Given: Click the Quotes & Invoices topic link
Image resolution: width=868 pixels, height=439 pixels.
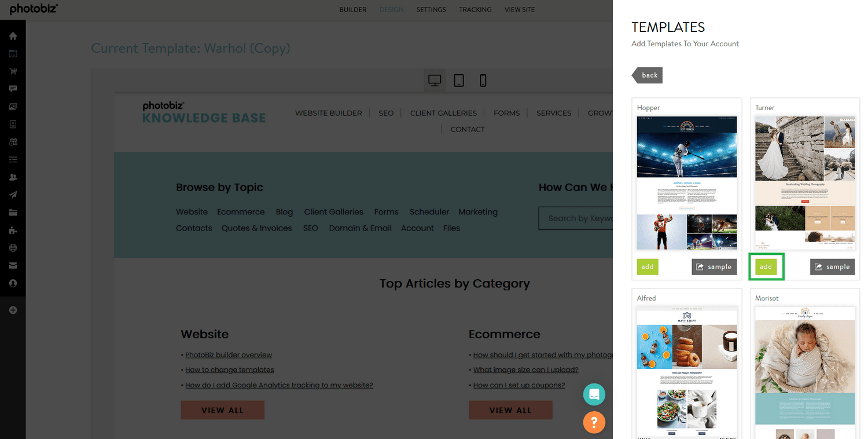Looking at the screenshot, I should [x=256, y=228].
